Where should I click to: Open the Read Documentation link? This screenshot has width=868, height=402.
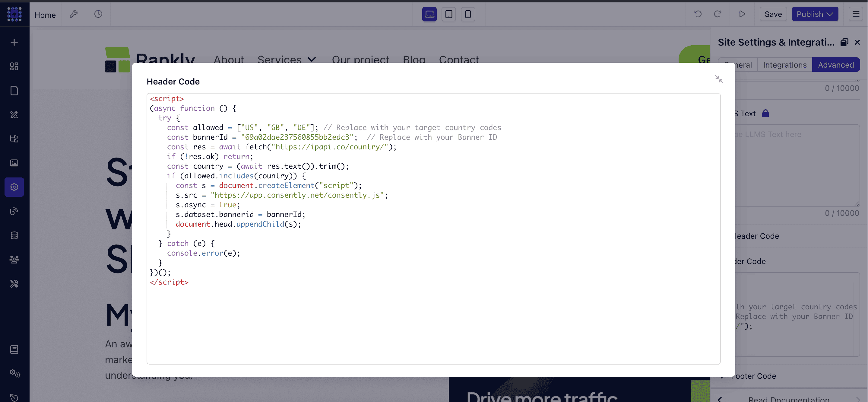788,399
